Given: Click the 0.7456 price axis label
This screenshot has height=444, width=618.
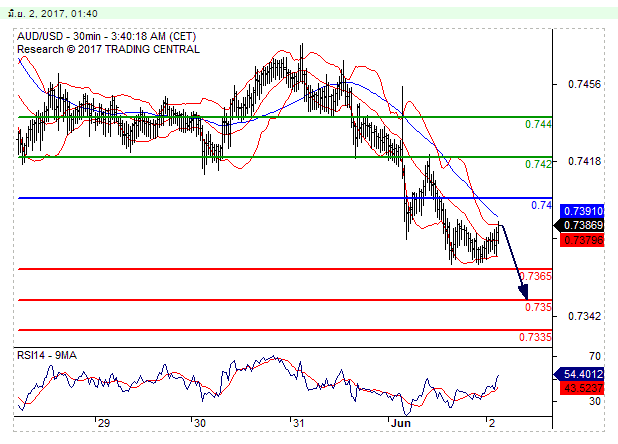Looking at the screenshot, I should click(x=584, y=84).
